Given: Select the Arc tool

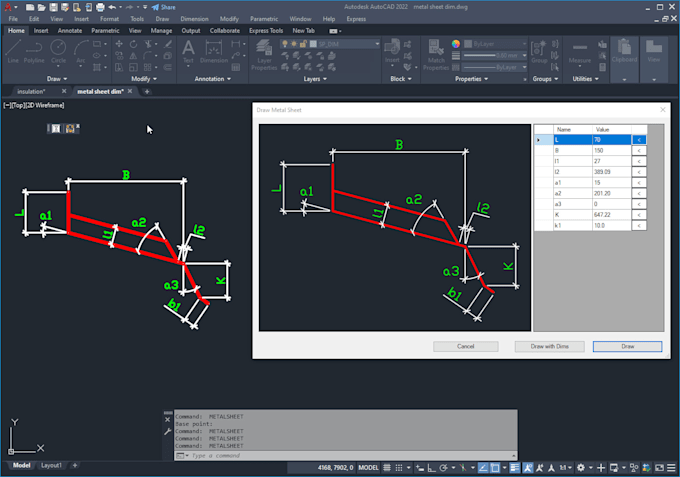Looking at the screenshot, I should point(81,51).
